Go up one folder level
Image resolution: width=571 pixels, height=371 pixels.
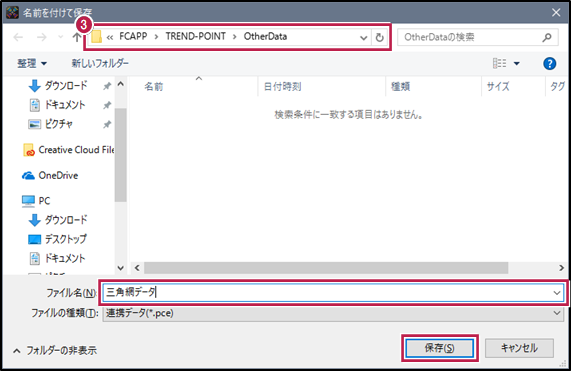76,37
